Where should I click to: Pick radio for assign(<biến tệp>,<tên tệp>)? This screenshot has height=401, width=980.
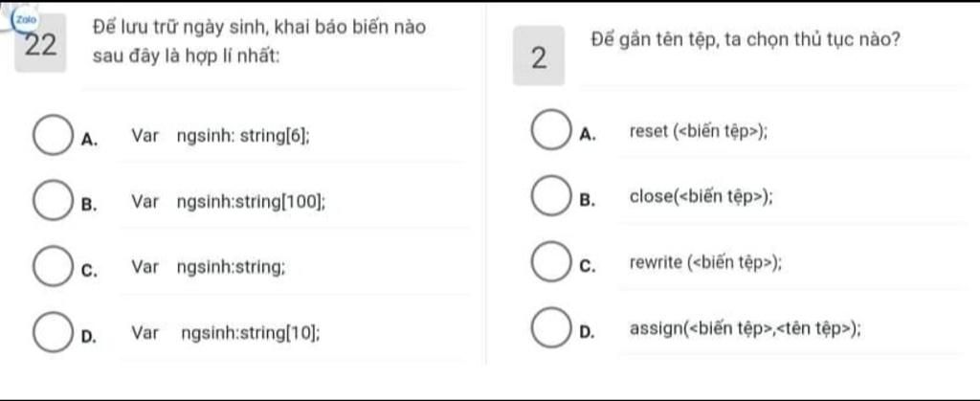550,328
